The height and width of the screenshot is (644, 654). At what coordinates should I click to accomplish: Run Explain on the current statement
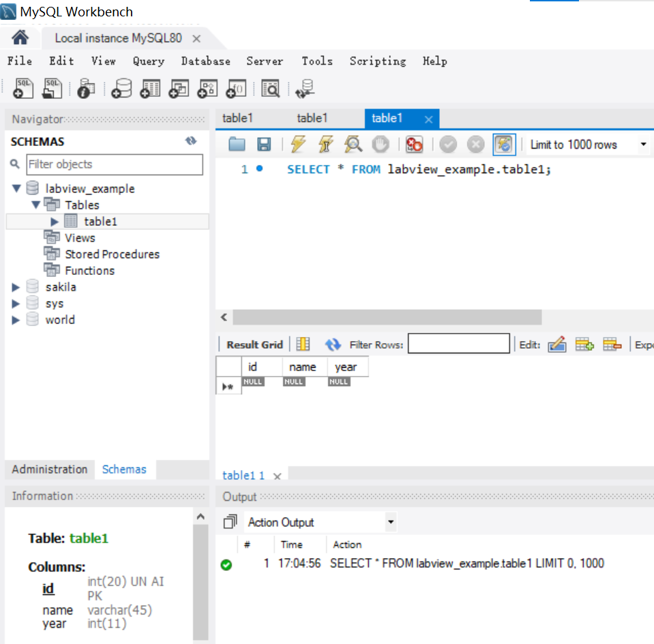tap(353, 145)
